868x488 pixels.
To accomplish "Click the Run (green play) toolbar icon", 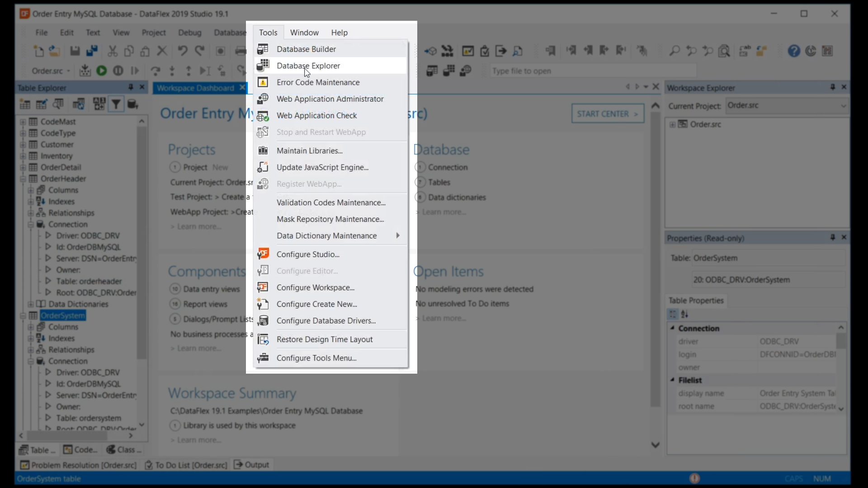I will pyautogui.click(x=102, y=71).
